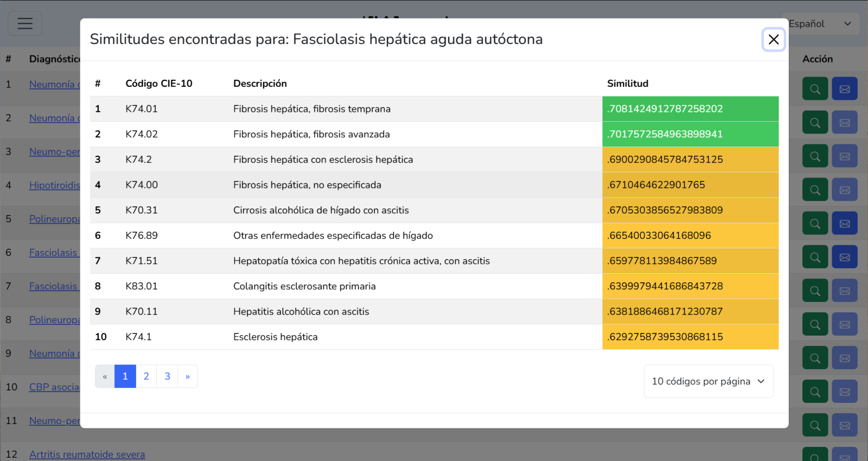Go to page 3 of results
The width and height of the screenshot is (868, 461).
tap(167, 376)
